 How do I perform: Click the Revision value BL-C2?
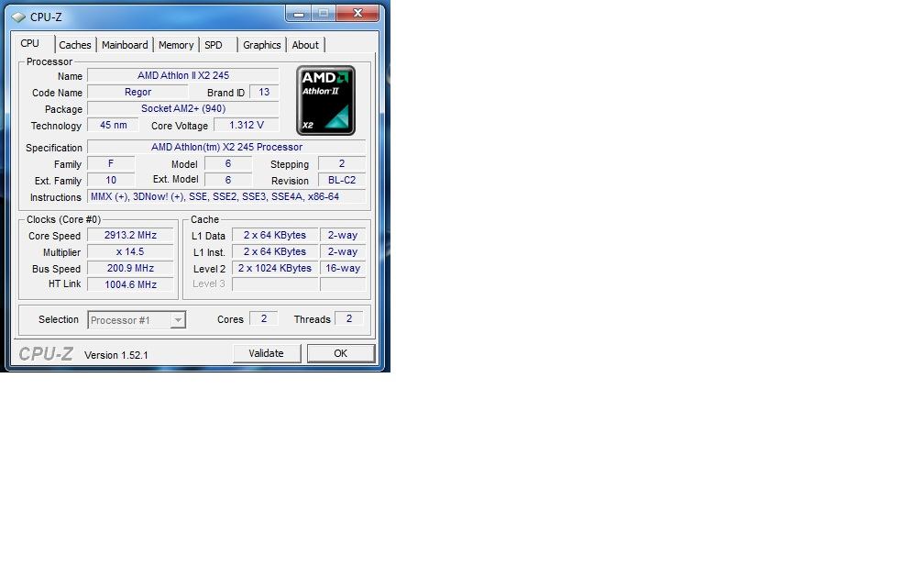342,180
